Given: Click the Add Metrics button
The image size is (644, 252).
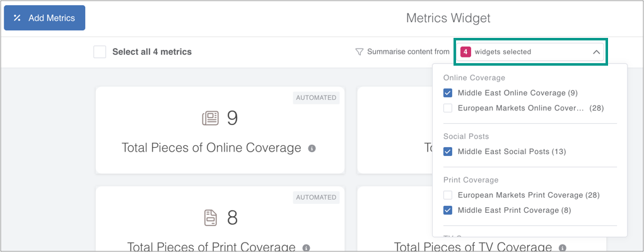Looking at the screenshot, I should click(x=44, y=18).
